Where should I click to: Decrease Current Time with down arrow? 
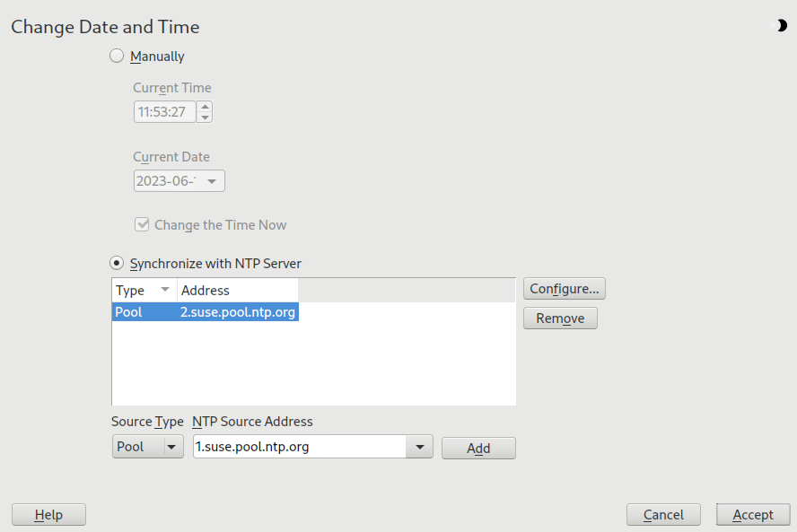[205, 118]
